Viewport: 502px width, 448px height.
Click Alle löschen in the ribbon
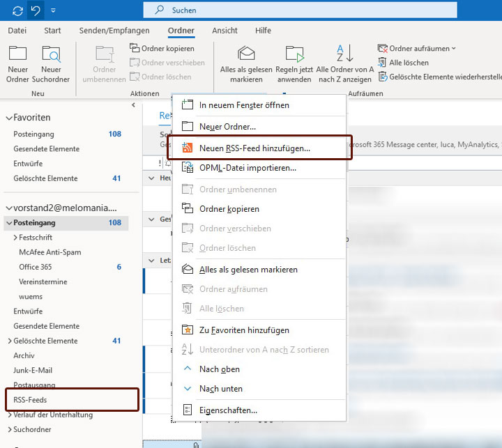click(x=404, y=63)
